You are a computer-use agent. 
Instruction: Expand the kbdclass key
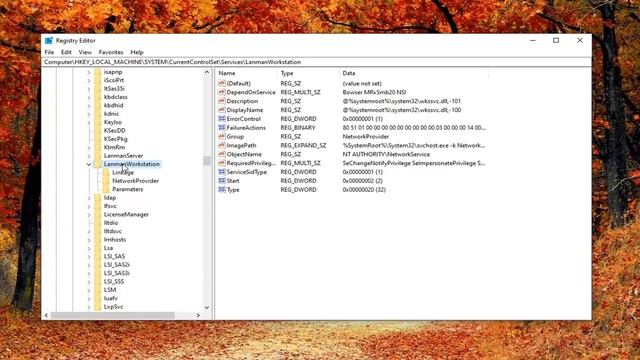89,97
